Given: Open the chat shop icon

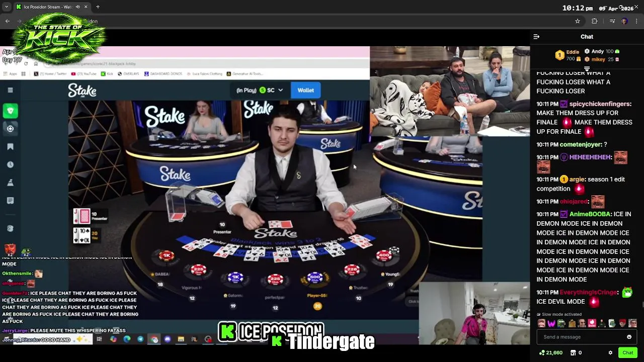Looking at the screenshot, I should pos(573,353).
